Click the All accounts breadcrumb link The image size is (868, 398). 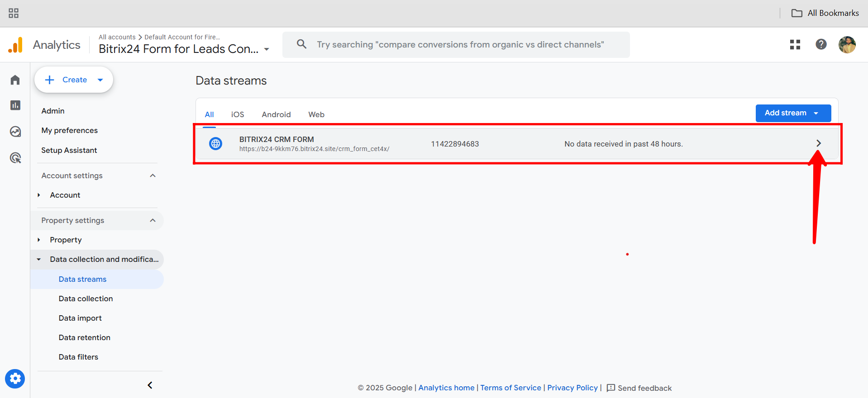(x=117, y=37)
